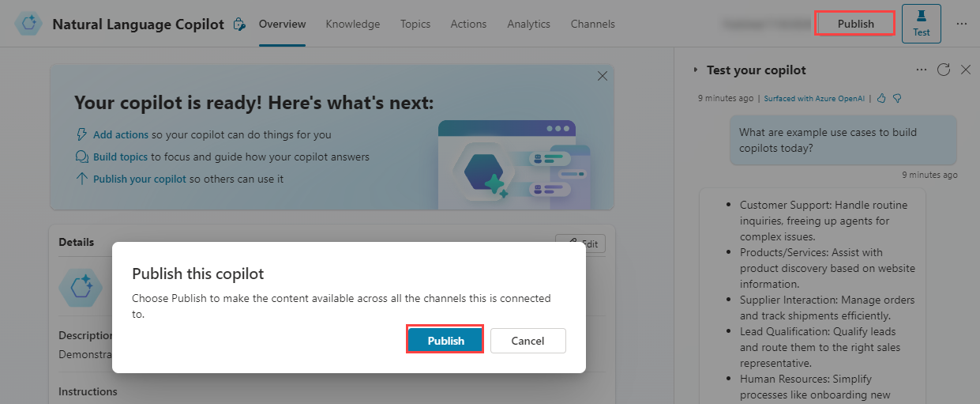Follow the Add actions link
Screen dimensions: 980x404
(x=121, y=134)
